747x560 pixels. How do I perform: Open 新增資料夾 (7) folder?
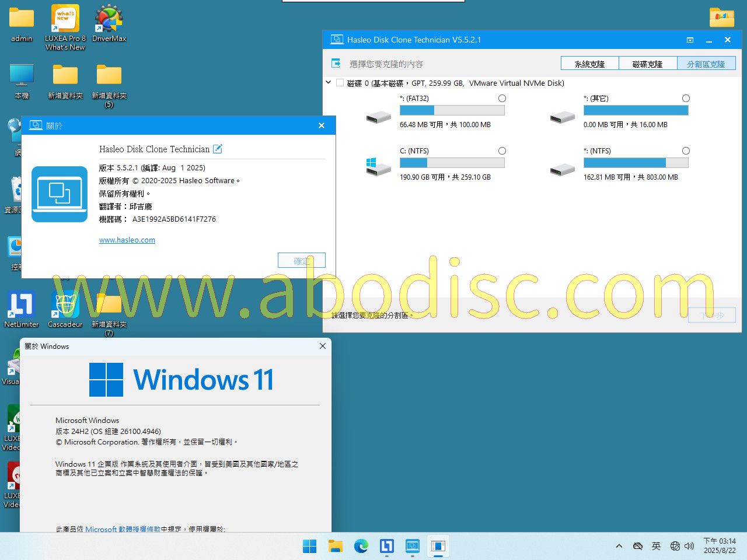coord(109,314)
